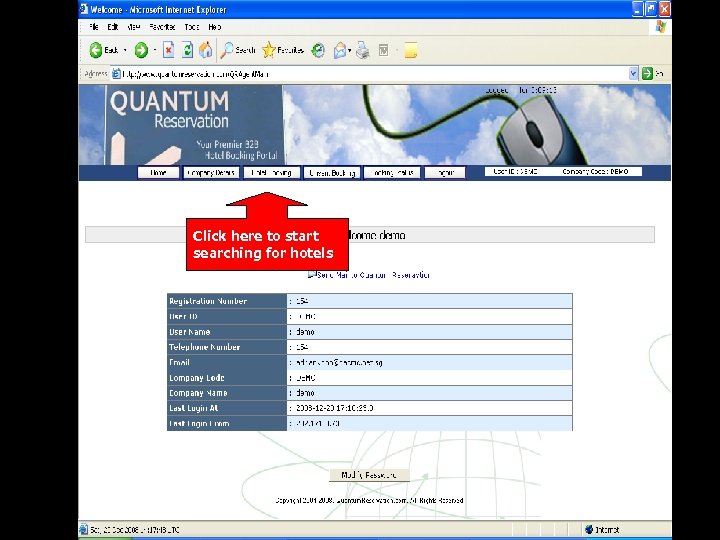This screenshot has width=720, height=540.
Task: Click the green Go arrow button
Action: (x=647, y=73)
